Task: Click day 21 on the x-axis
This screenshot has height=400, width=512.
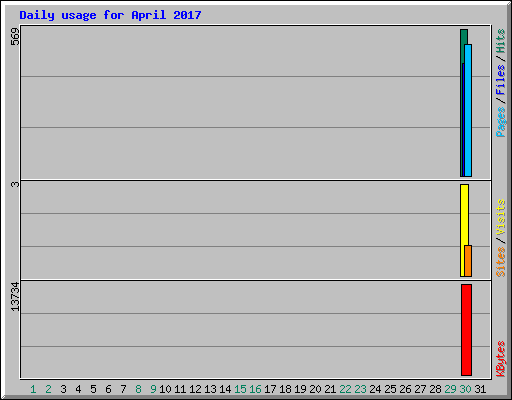Action: pos(330,389)
